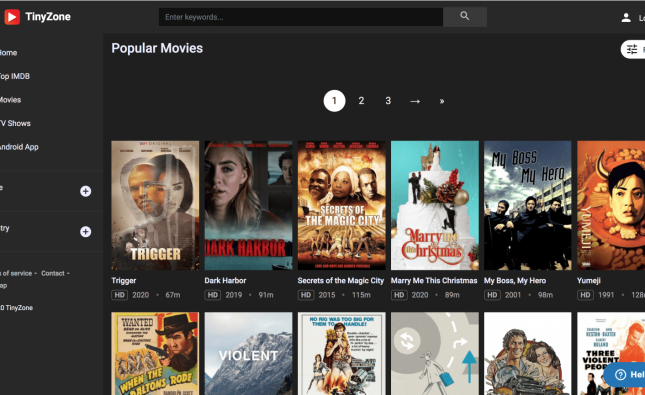This screenshot has height=395, width=645.
Task: Open Secrets of the Magic City poster
Action: [341, 205]
